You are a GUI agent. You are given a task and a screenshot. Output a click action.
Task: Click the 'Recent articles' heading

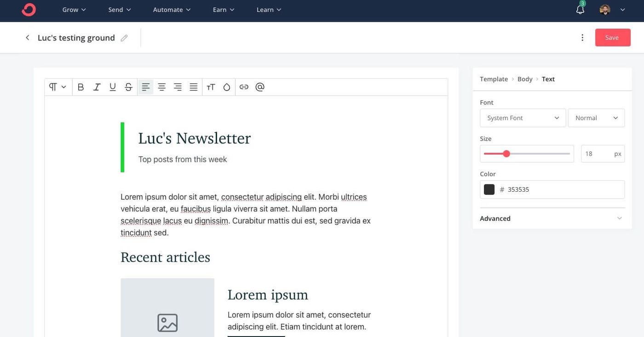[165, 257]
